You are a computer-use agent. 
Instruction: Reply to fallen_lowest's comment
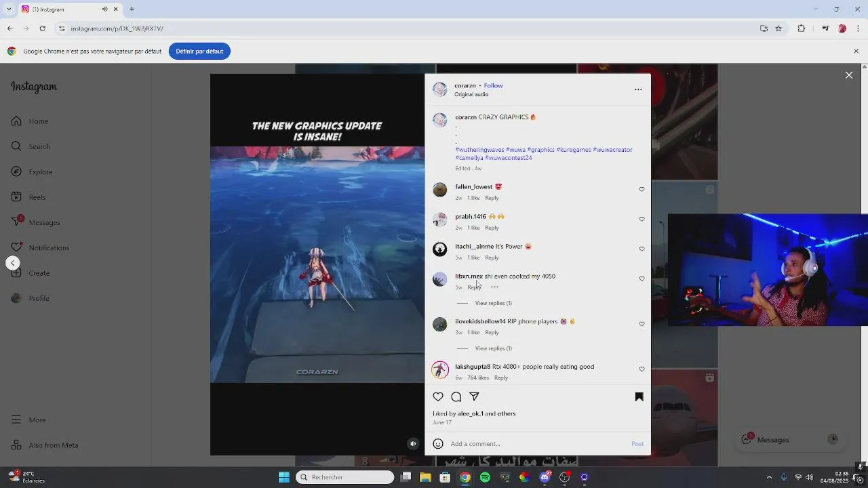coord(492,198)
